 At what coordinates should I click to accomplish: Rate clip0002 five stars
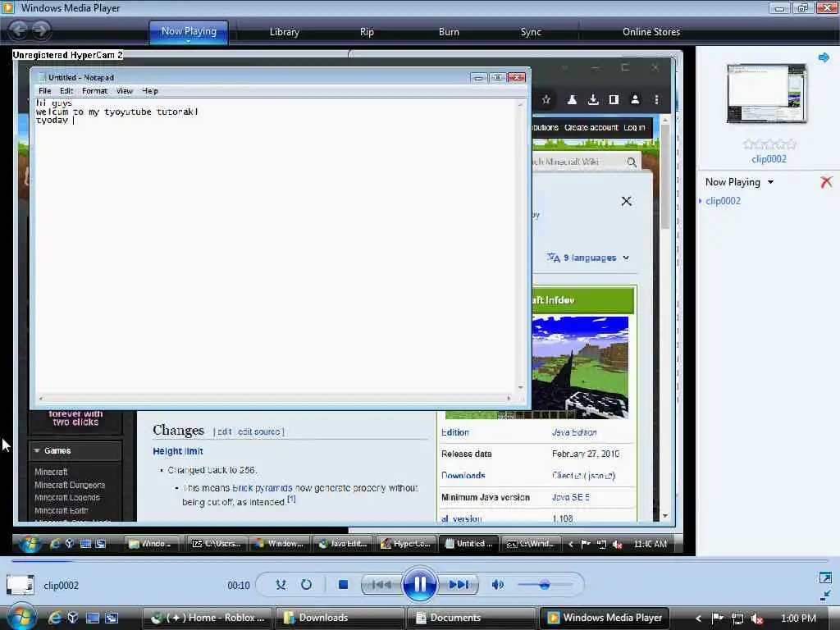(x=792, y=144)
